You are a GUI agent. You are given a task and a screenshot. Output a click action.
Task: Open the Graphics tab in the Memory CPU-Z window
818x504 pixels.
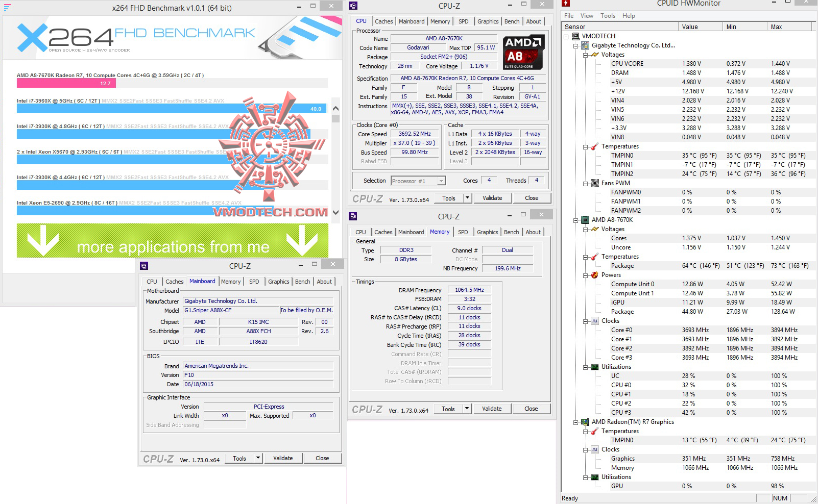tap(488, 232)
